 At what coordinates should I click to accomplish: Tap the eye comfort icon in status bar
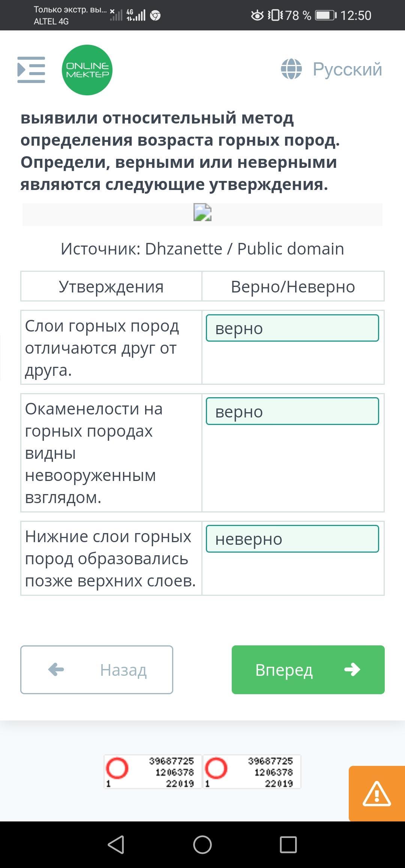pyautogui.click(x=257, y=15)
